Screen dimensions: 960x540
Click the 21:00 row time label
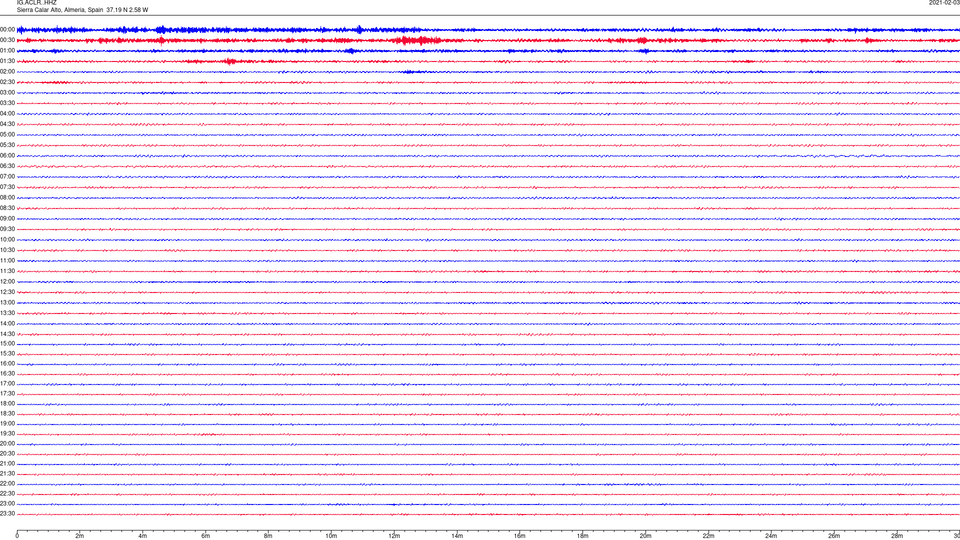[x=7, y=463]
